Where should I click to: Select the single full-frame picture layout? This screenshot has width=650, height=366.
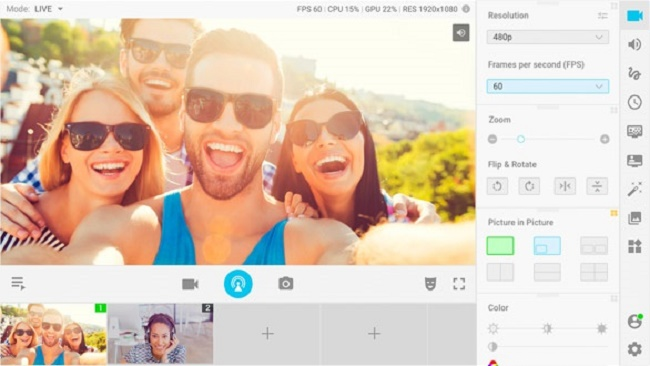(500, 246)
